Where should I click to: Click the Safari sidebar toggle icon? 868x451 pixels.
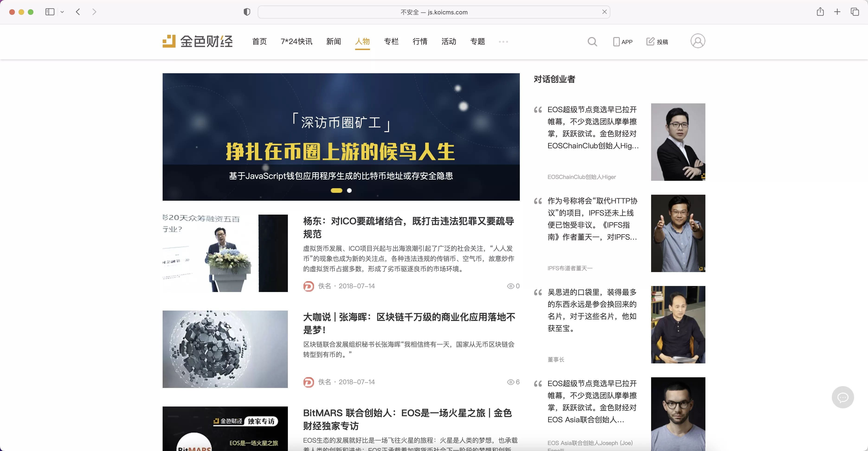(x=50, y=12)
